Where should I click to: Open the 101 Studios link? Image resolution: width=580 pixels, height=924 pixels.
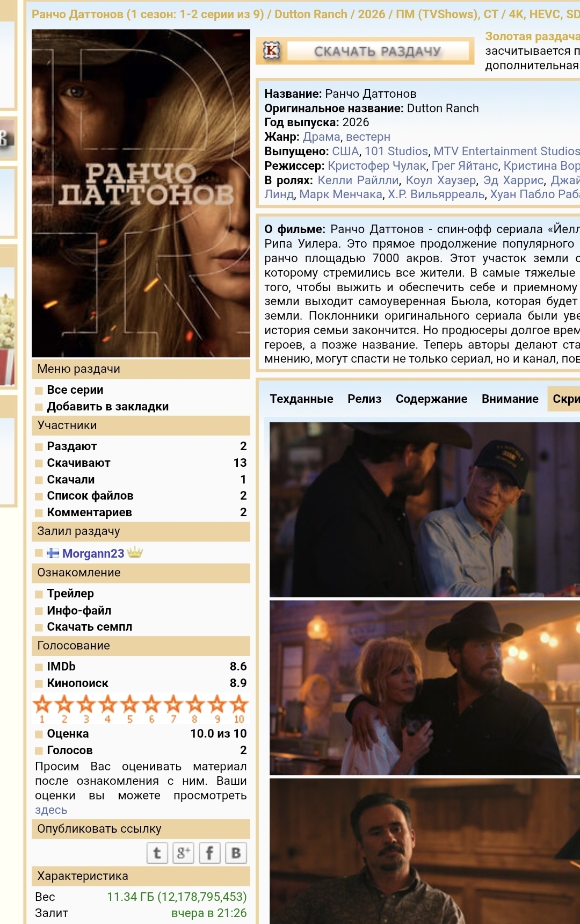coord(396,151)
